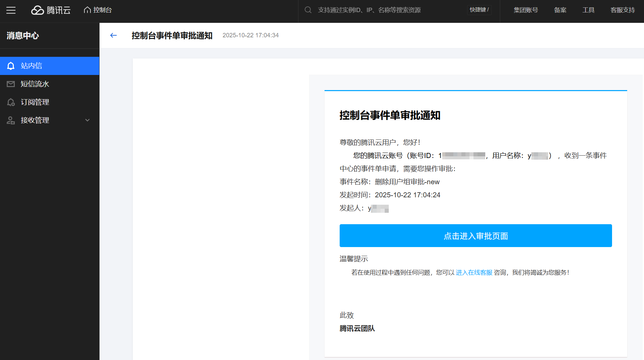
Task: Click the back arrow icon
Action: 113,35
